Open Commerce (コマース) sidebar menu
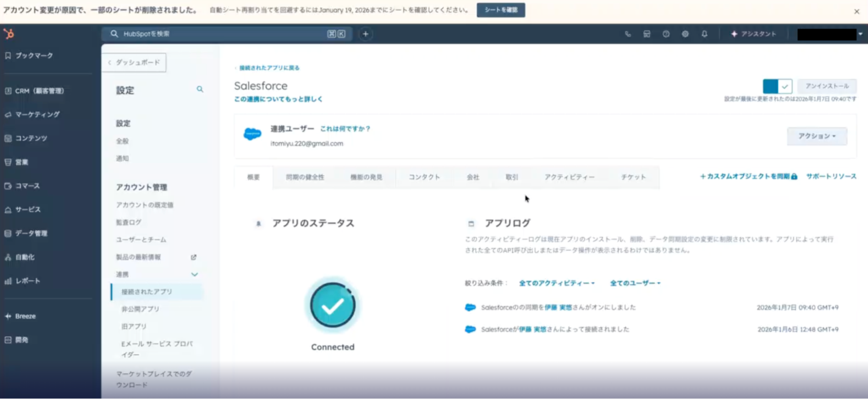The image size is (868, 399). tap(22, 186)
